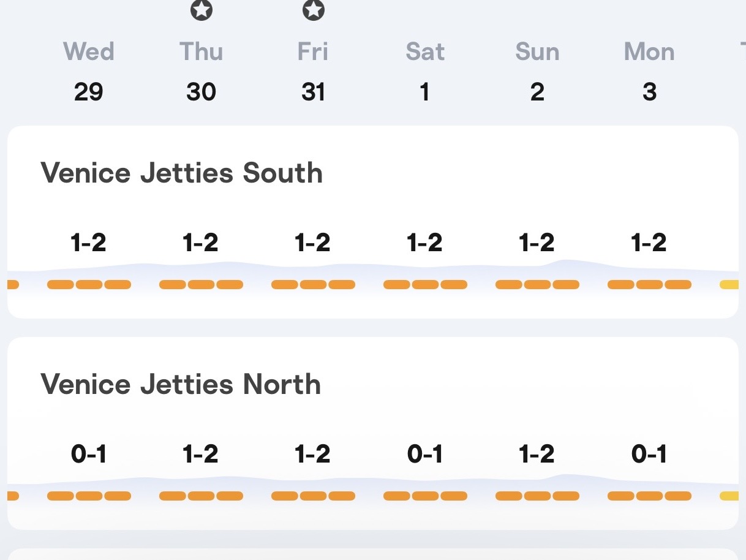Select Sun 2 in the date header
This screenshot has height=560, width=746.
coord(537,72)
